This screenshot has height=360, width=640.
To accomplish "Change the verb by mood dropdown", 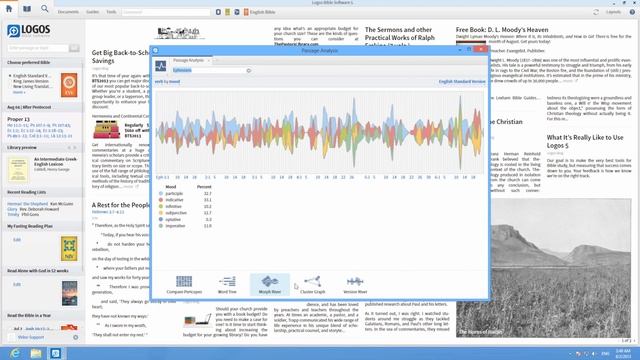I will [167, 82].
